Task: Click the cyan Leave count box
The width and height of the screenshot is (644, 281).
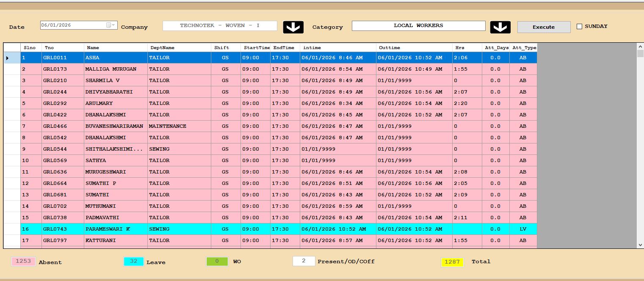Action: [134, 262]
